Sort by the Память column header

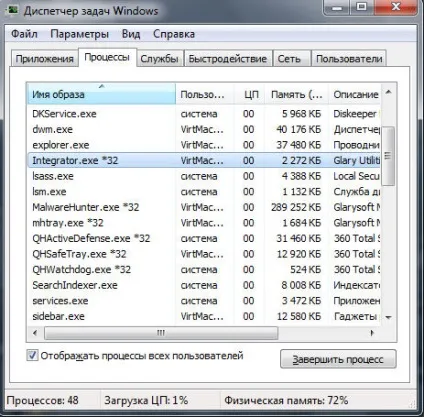point(297,94)
